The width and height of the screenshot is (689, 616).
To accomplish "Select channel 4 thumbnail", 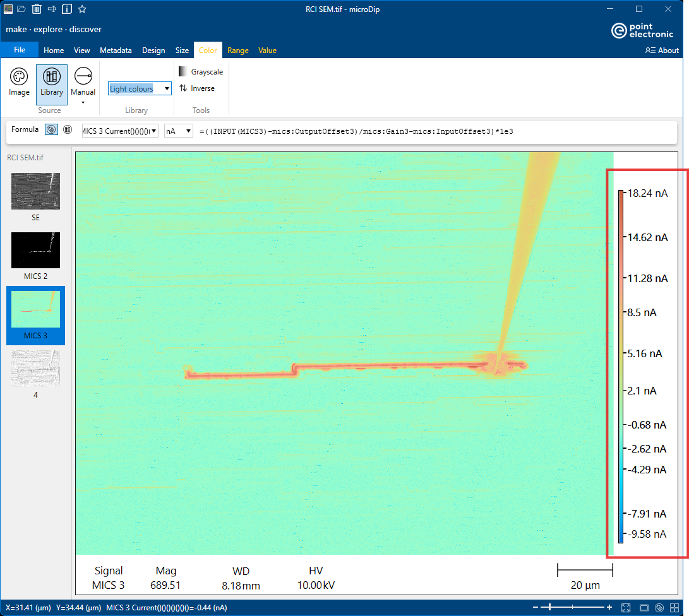I will (x=35, y=369).
